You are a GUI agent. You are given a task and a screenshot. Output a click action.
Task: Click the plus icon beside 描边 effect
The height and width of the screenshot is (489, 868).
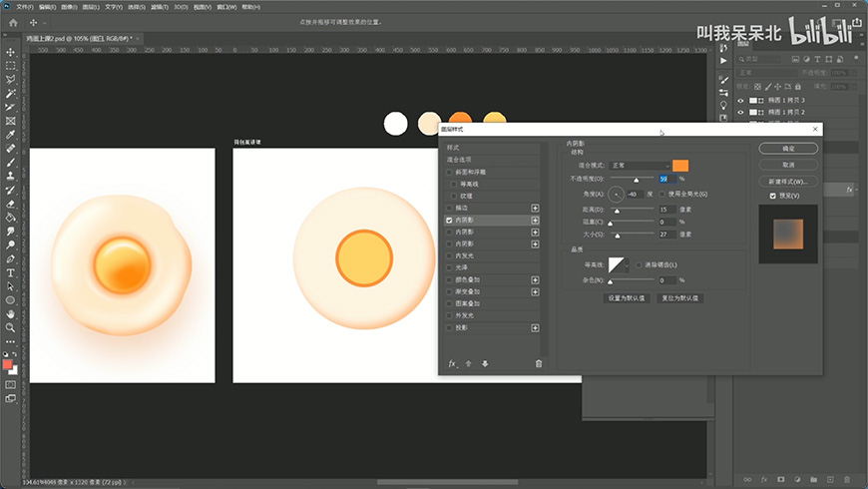point(535,208)
